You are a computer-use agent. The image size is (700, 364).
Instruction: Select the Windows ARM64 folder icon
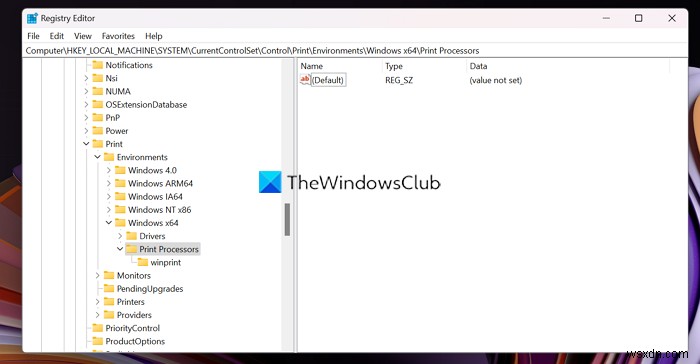pos(120,184)
